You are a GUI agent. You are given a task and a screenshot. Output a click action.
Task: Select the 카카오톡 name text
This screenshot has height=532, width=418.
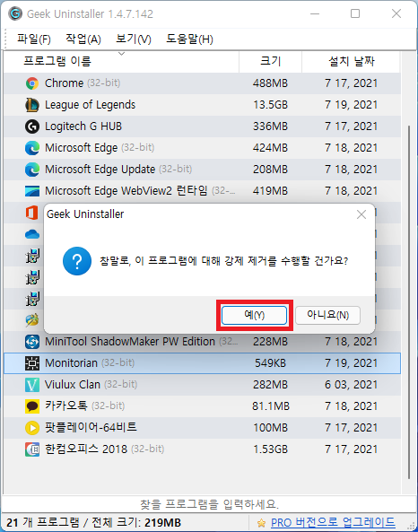[66, 406]
